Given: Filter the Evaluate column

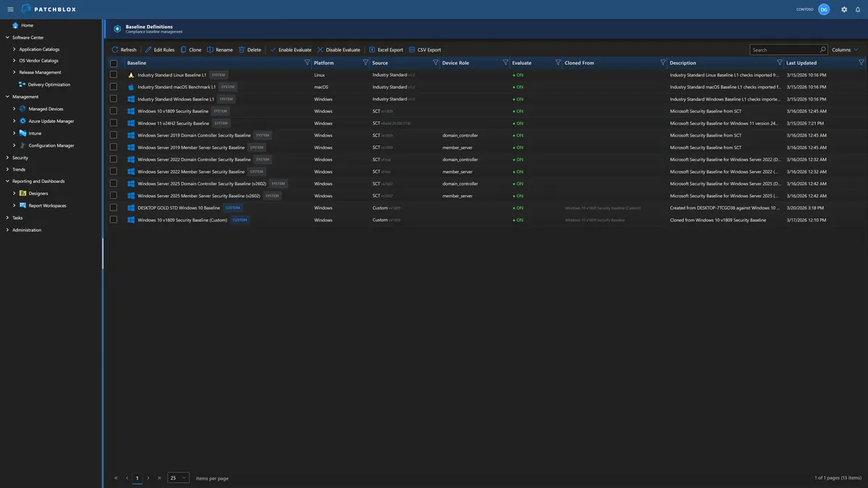Looking at the screenshot, I should [558, 63].
